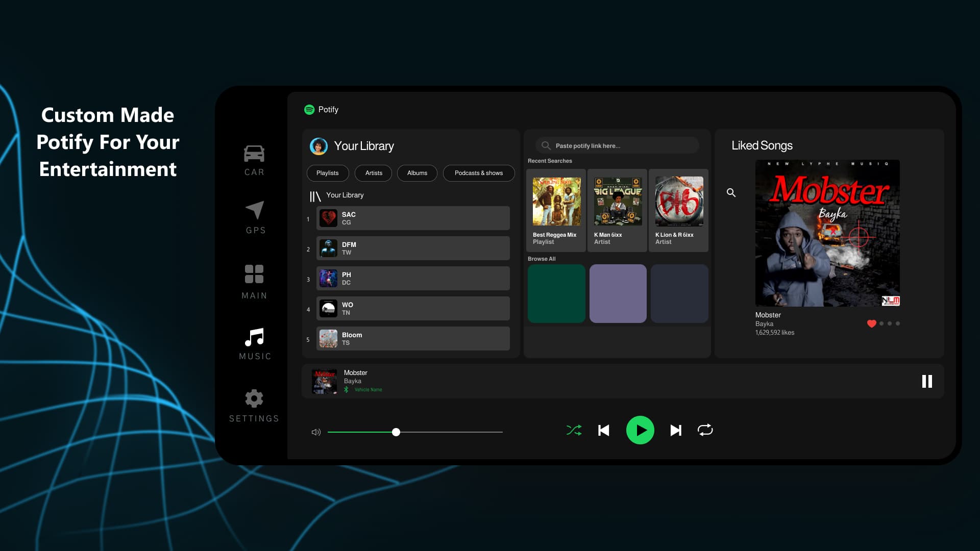Image resolution: width=980 pixels, height=551 pixels.
Task: Select the MUSIC note icon
Action: click(x=254, y=337)
